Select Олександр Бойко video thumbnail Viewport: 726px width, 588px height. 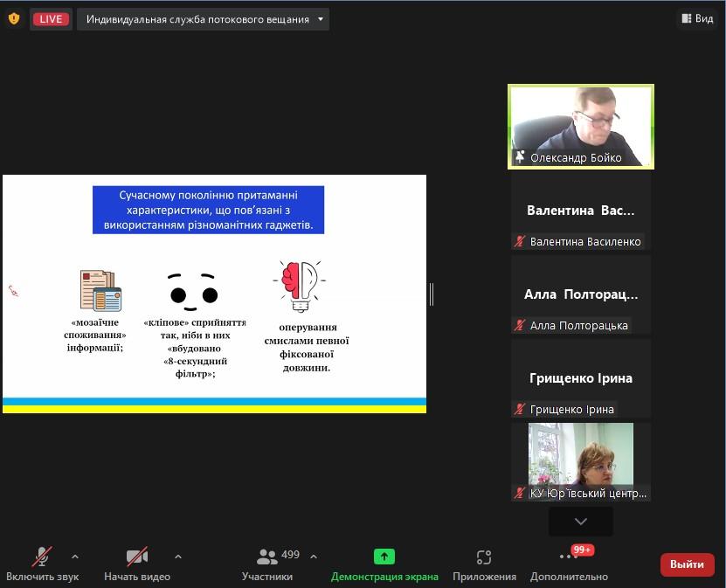[581, 126]
